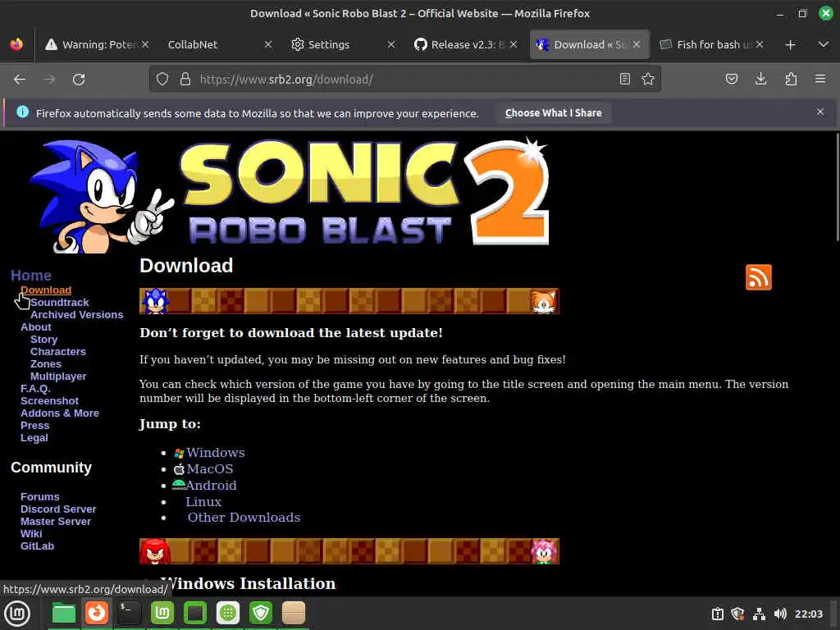This screenshot has width=840, height=630.
Task: Open the Firefox hamburger menu
Action: [820, 80]
